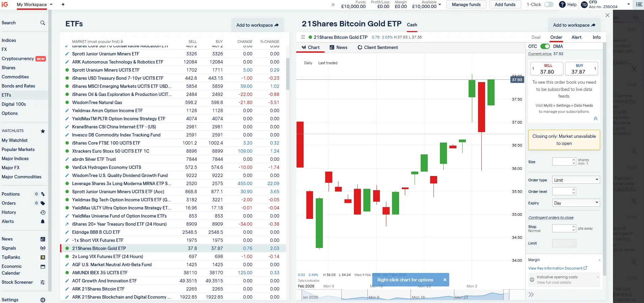Open the Expiry Day dropdown
Image resolution: width=644 pixels, height=303 pixels.
(x=576, y=203)
